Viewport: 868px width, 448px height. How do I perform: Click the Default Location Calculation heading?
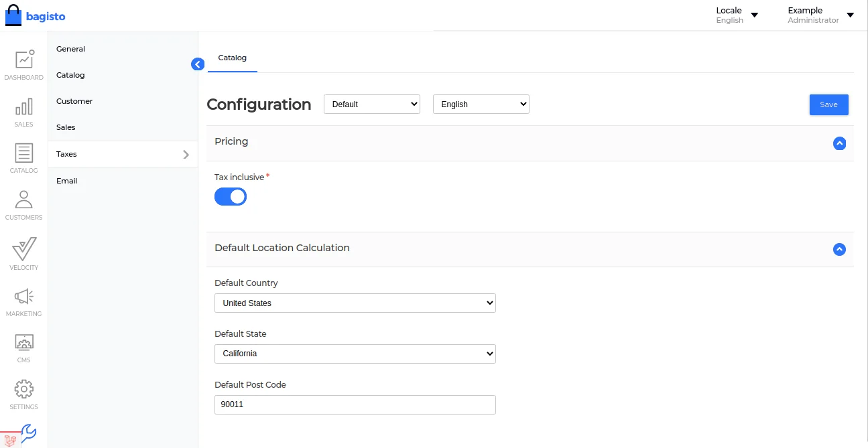[282, 248]
